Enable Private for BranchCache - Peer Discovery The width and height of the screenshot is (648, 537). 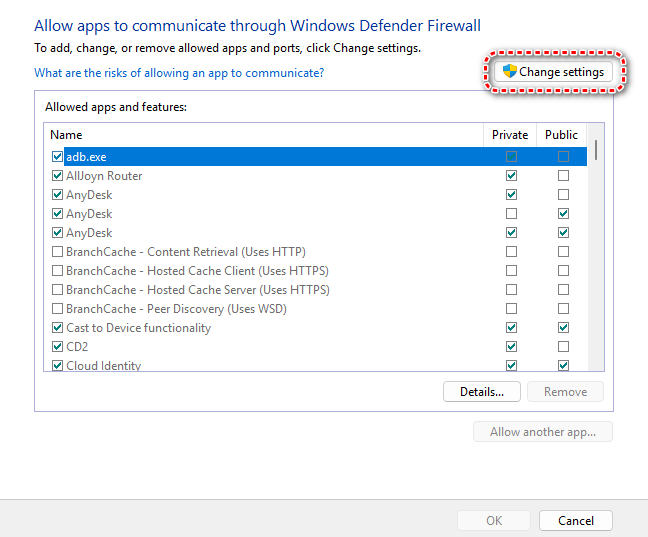(x=512, y=309)
